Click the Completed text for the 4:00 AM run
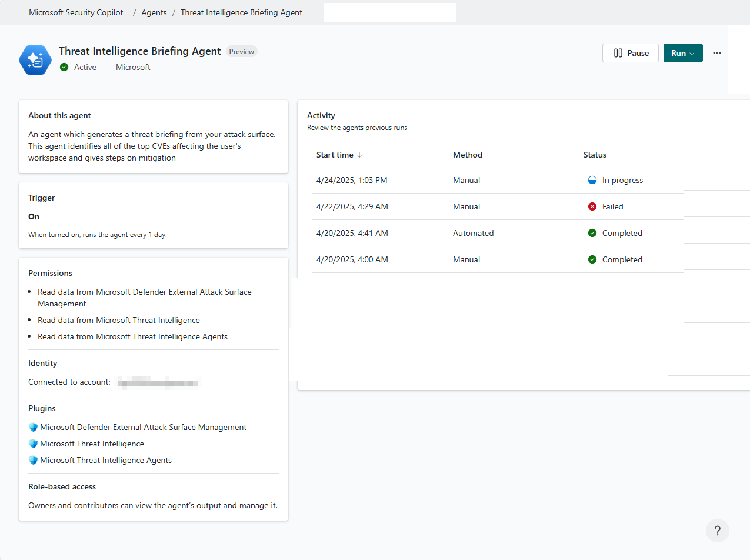 click(x=622, y=260)
